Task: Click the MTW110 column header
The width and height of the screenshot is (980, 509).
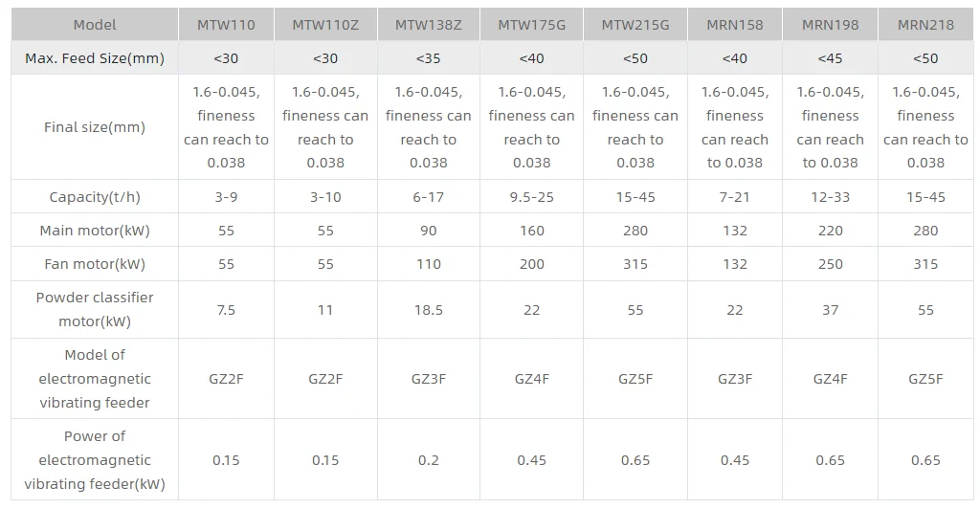Action: [226, 25]
